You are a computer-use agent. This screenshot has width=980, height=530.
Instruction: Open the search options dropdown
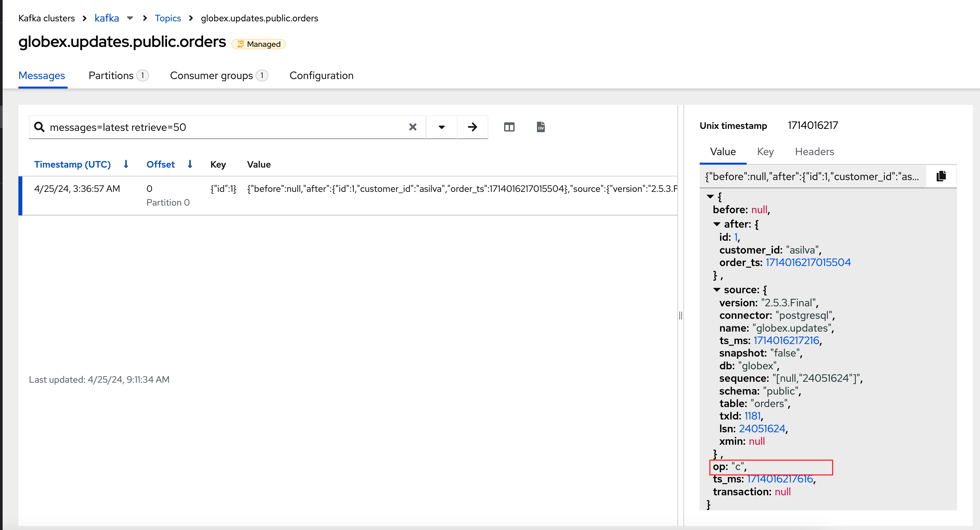click(x=441, y=127)
